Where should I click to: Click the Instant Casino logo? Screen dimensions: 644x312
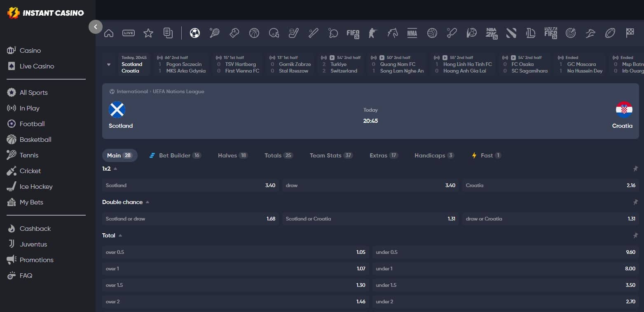point(46,13)
